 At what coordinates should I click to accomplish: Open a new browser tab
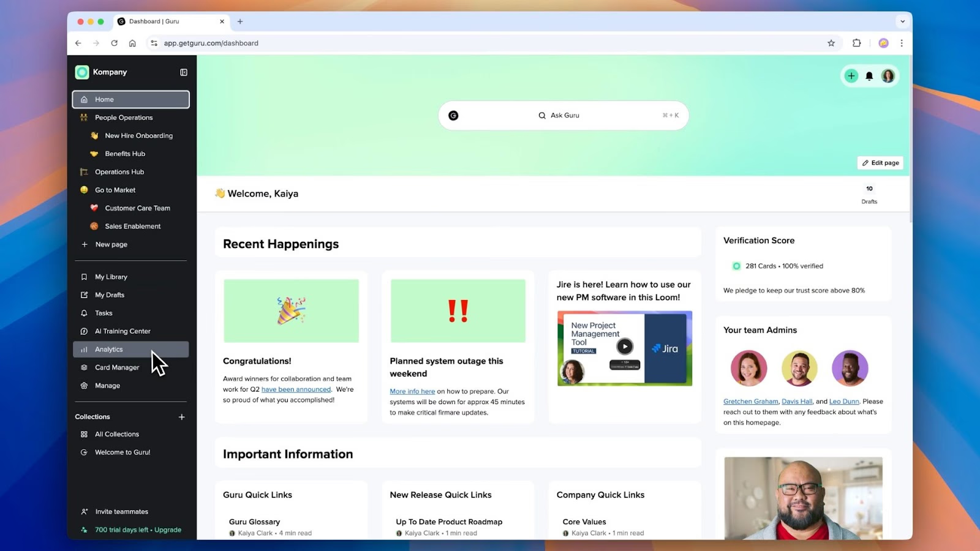tap(240, 21)
